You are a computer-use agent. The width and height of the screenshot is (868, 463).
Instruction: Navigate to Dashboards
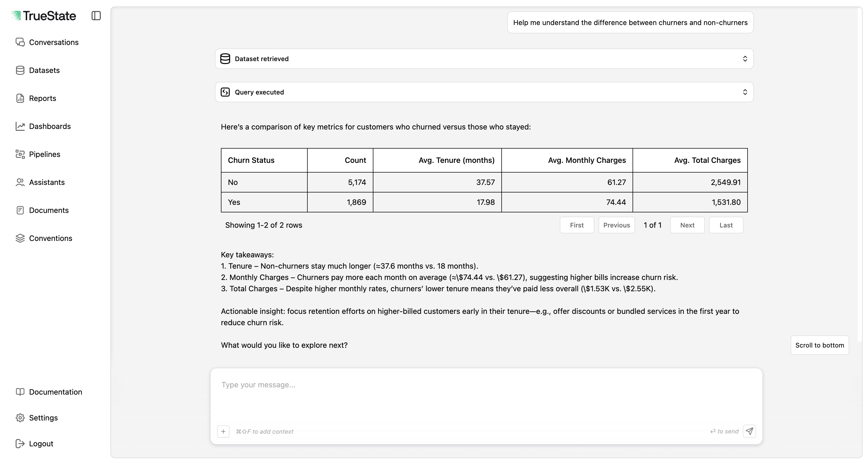(x=50, y=126)
